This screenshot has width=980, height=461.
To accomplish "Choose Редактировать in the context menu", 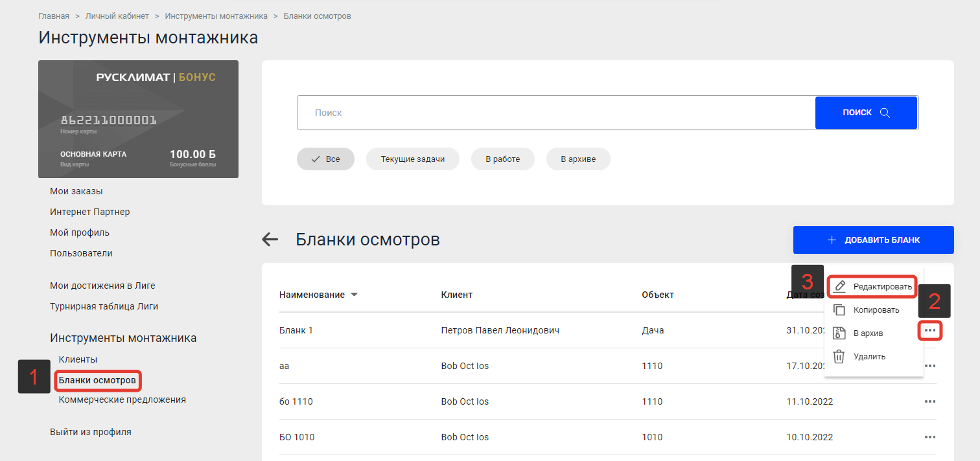I will 873,286.
